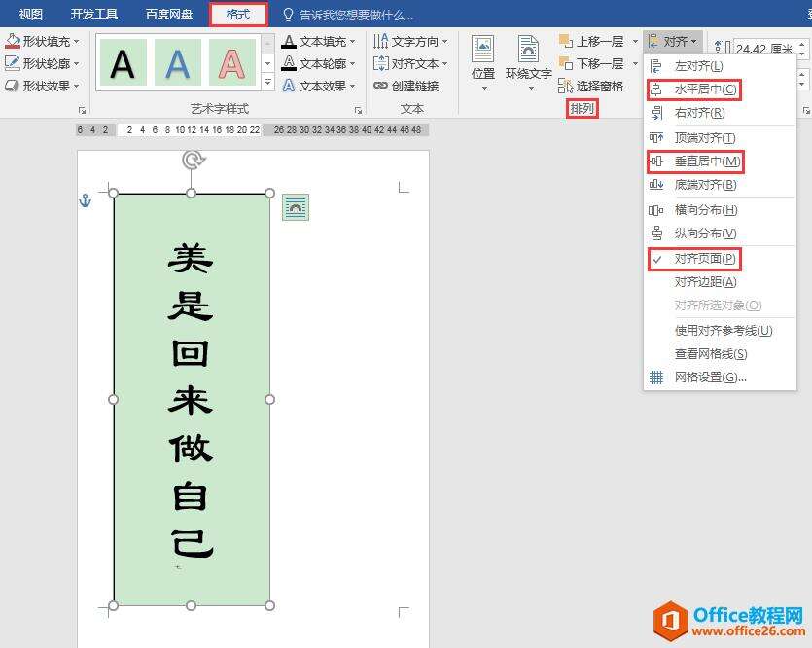This screenshot has height=648, width=812.
Task: Open 文本轮廓 text outline
Action: (x=318, y=63)
